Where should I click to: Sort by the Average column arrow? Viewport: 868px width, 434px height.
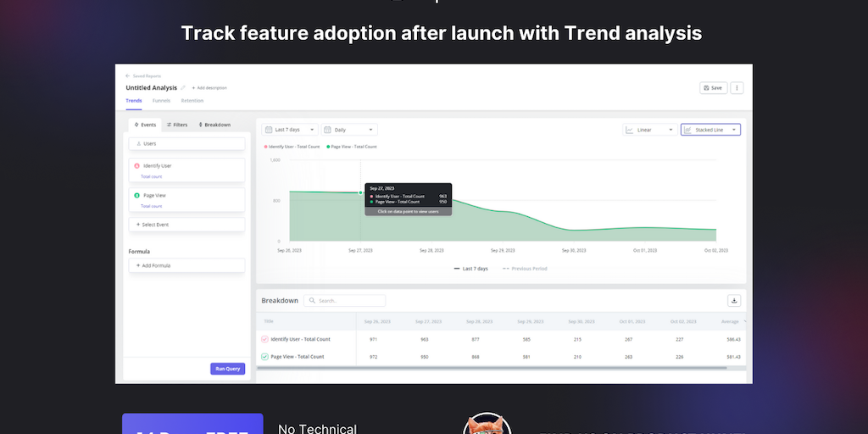(744, 321)
